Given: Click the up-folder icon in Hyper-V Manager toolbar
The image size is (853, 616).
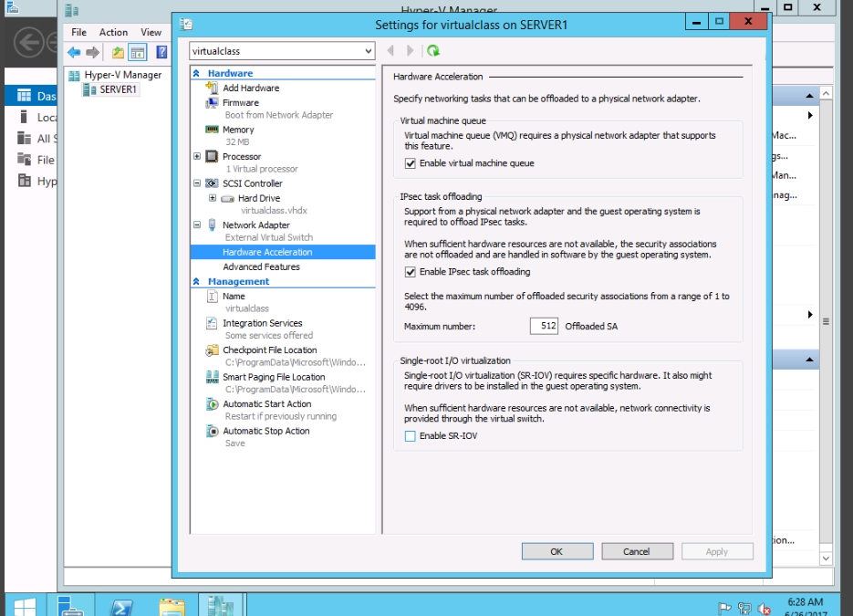Looking at the screenshot, I should pos(118,52).
